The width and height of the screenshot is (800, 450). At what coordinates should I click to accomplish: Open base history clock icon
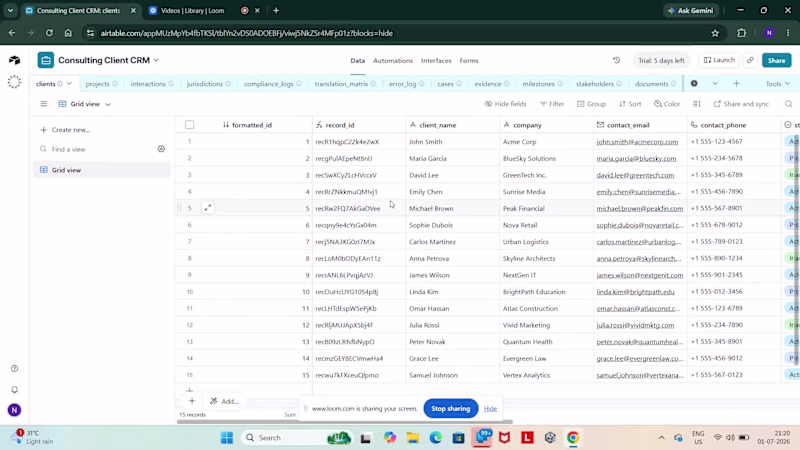(x=616, y=60)
